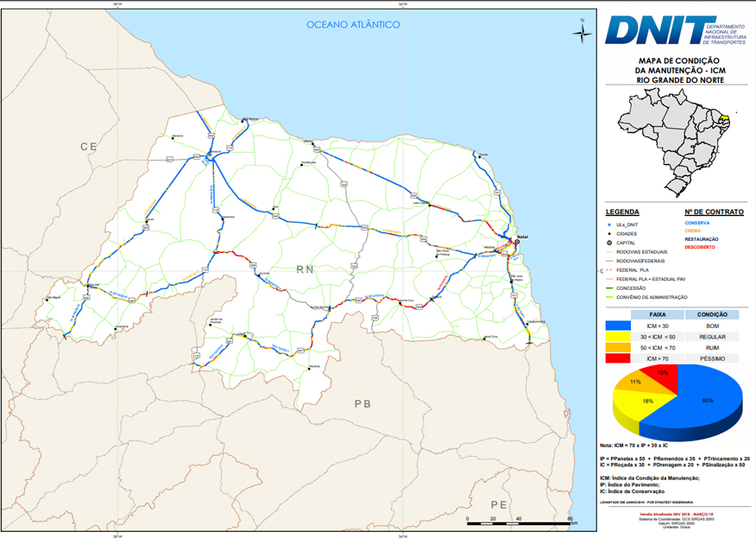756x544 pixels.
Task: Click the yellow REGULAR color swatch
Action: 618,337
